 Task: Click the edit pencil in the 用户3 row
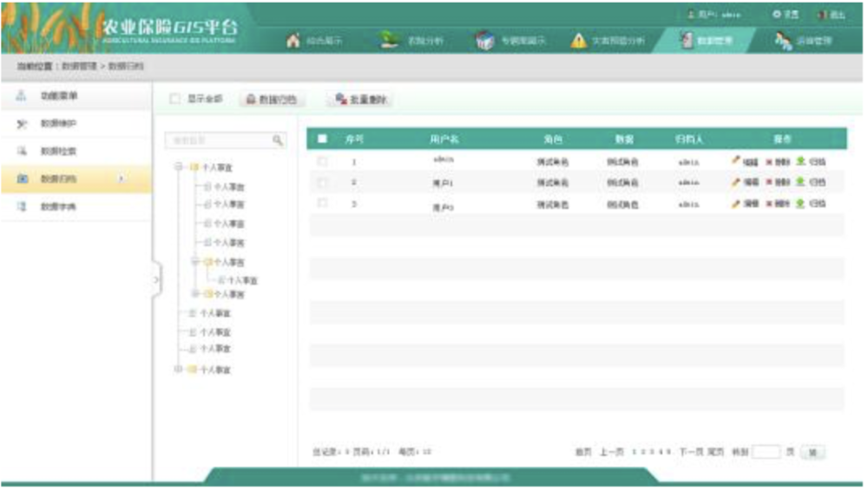tap(736, 204)
